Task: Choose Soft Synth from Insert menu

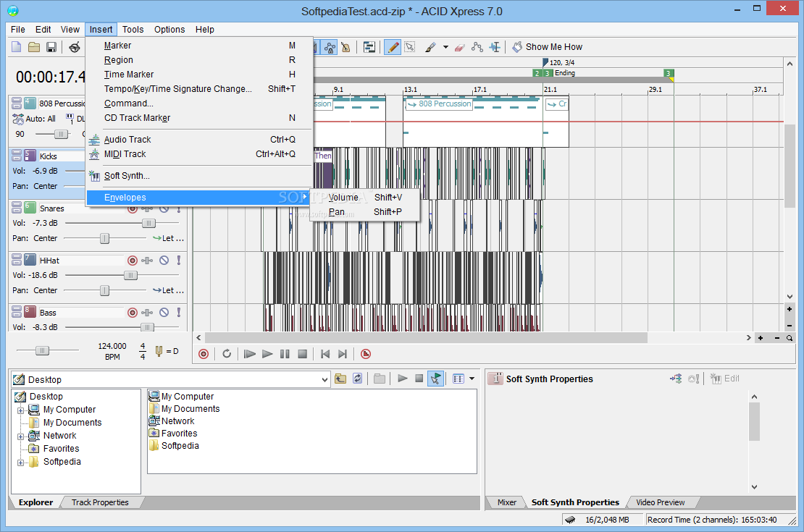Action: pos(199,176)
